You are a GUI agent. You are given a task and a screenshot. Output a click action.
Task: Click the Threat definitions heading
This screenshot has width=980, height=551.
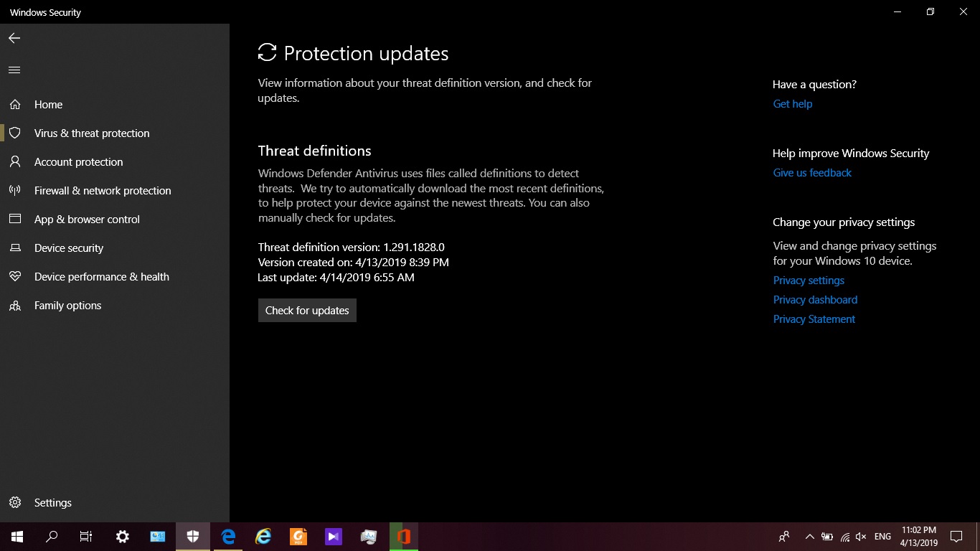click(x=315, y=151)
